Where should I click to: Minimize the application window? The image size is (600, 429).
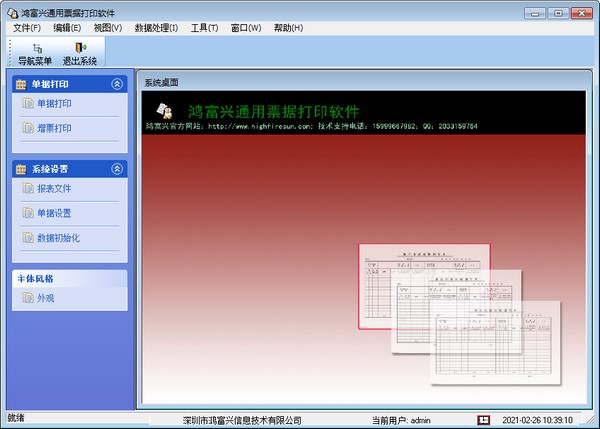pyautogui.click(x=535, y=13)
